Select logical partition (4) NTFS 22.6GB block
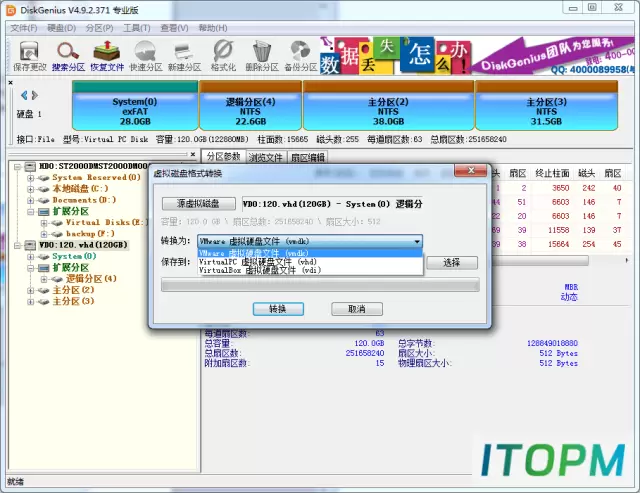 (x=250, y=106)
